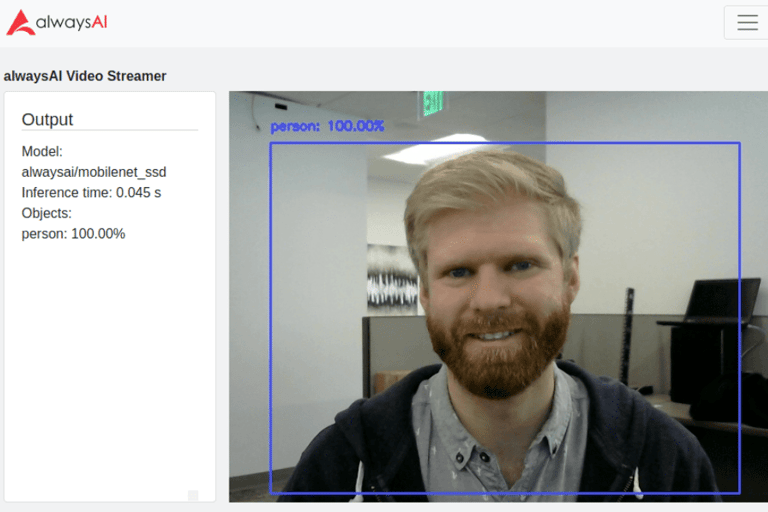Click the alwaysAI Video Streamer heading
768x512 pixels.
[x=85, y=76]
